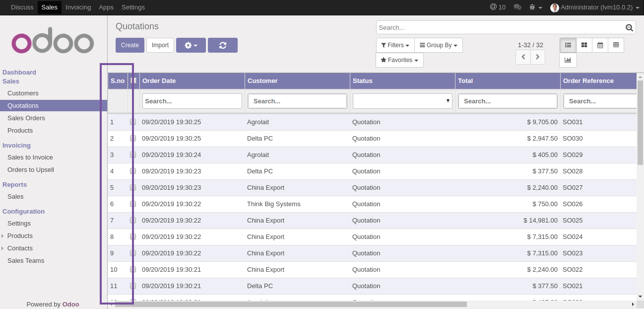644x309 pixels.
Task: Open the Status column filter dropdown
Action: (x=402, y=101)
